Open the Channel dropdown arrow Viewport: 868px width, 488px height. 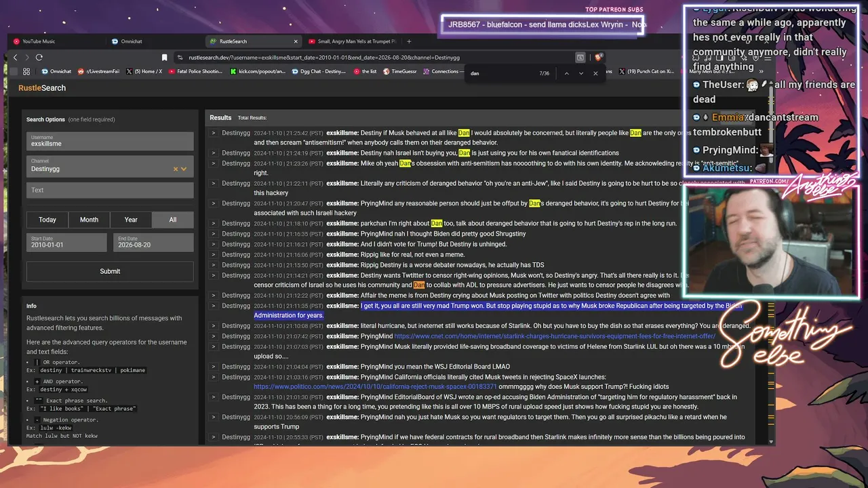pyautogui.click(x=183, y=169)
